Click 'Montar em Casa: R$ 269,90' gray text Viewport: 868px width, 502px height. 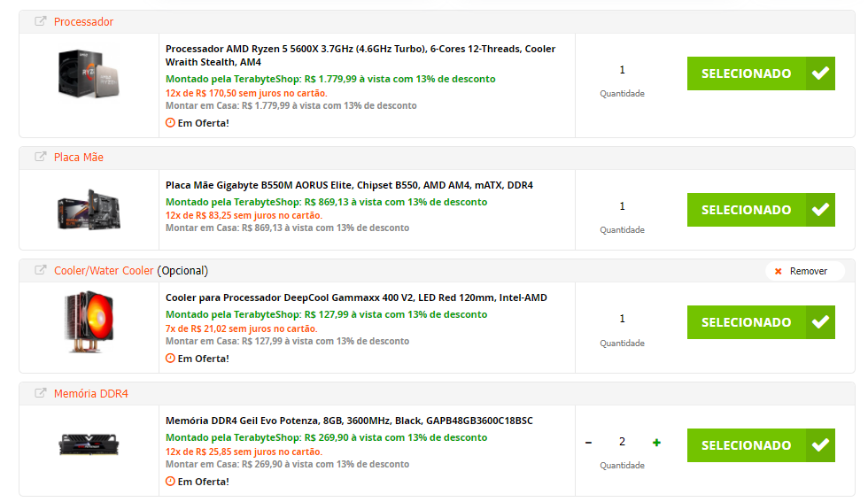(223, 464)
